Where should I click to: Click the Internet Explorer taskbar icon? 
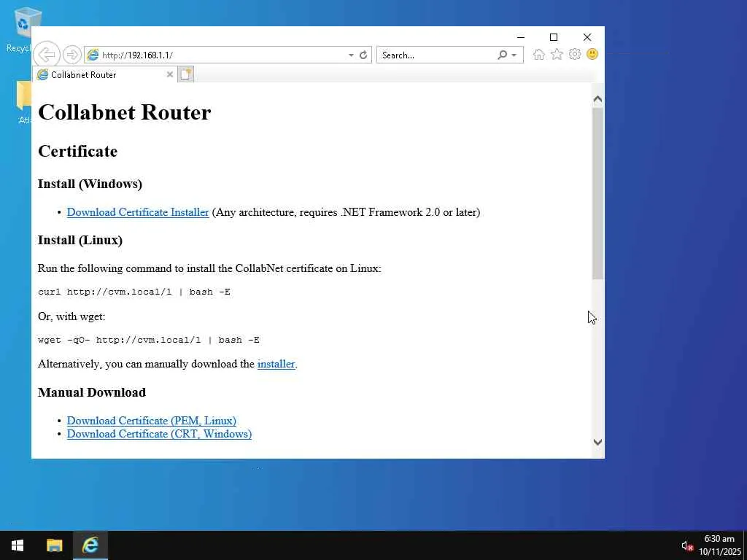[90, 545]
